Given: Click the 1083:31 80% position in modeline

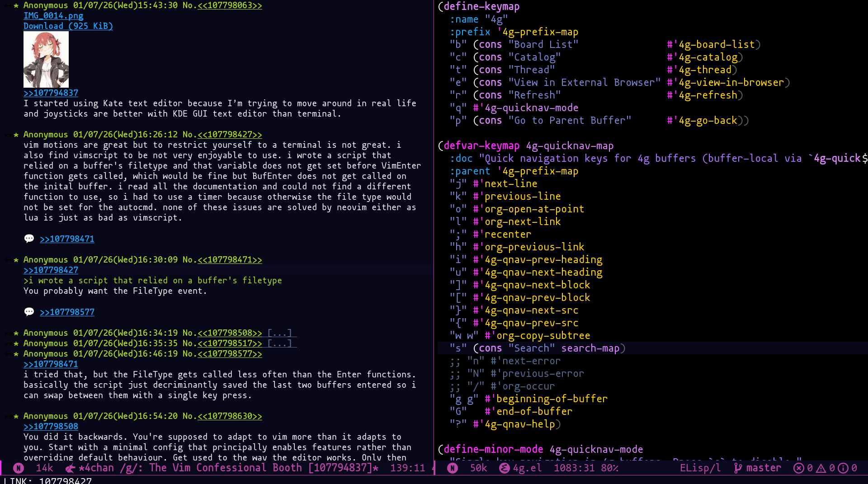Looking at the screenshot, I should coord(586,468).
